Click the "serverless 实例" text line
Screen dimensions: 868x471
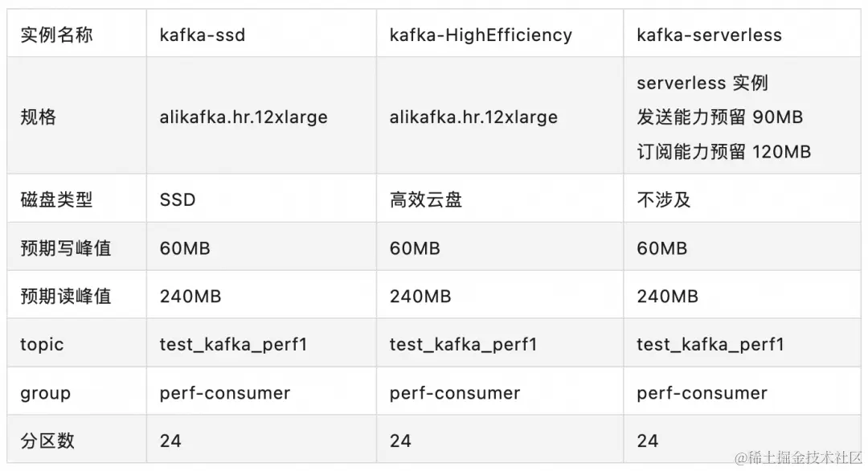click(x=702, y=83)
